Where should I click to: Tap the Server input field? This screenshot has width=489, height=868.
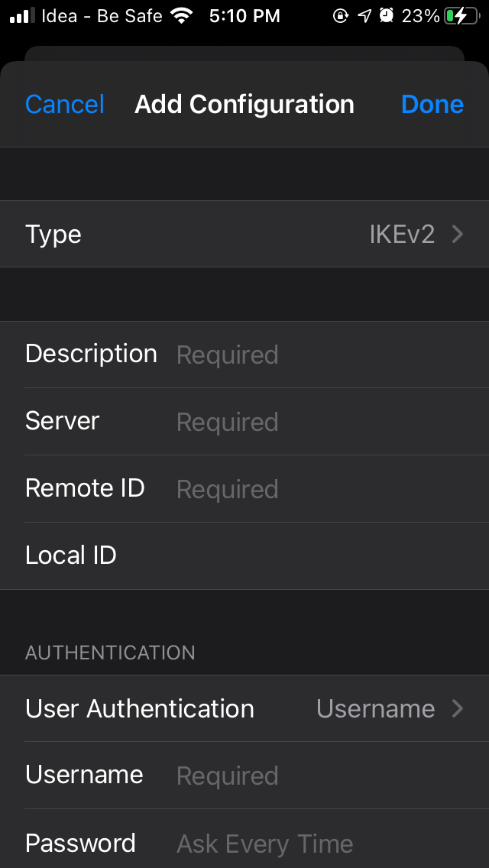321,422
